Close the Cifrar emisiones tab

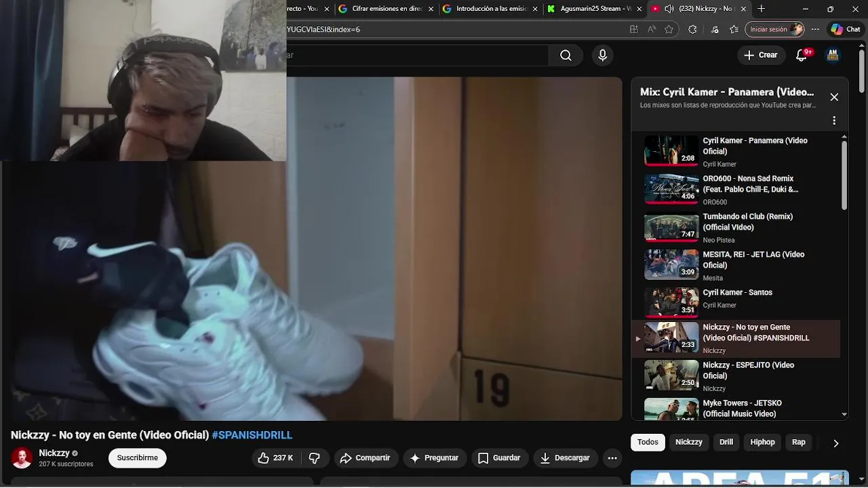pos(431,9)
